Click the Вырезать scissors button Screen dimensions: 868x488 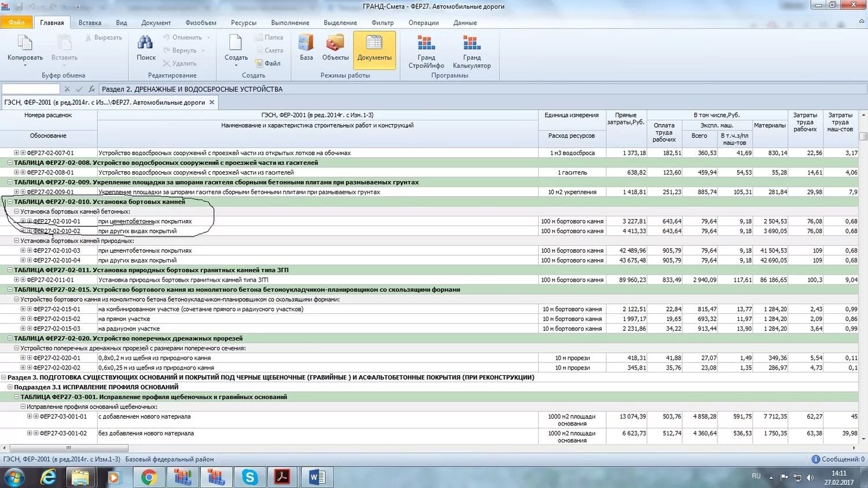click(104, 38)
